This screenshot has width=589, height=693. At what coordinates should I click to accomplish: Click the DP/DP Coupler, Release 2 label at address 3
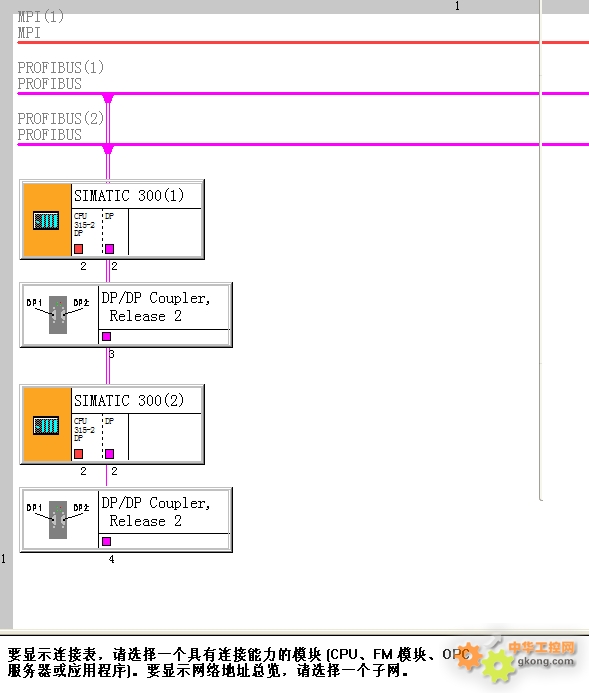156,307
